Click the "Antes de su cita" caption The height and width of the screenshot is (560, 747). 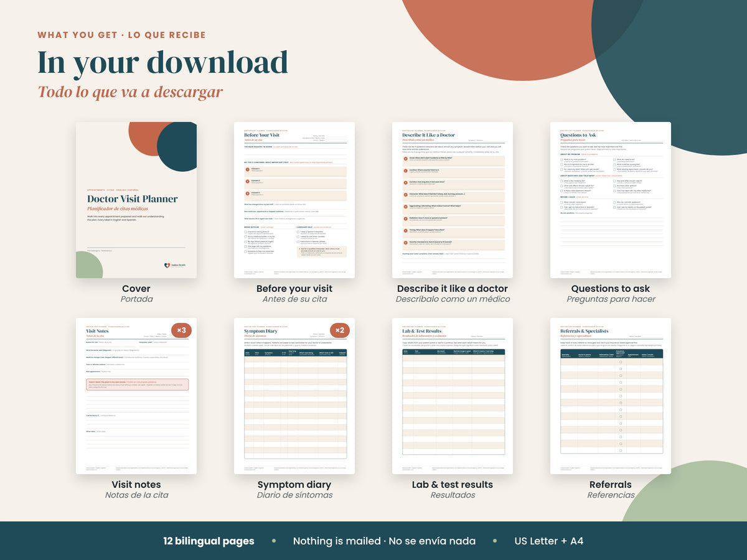294,299
